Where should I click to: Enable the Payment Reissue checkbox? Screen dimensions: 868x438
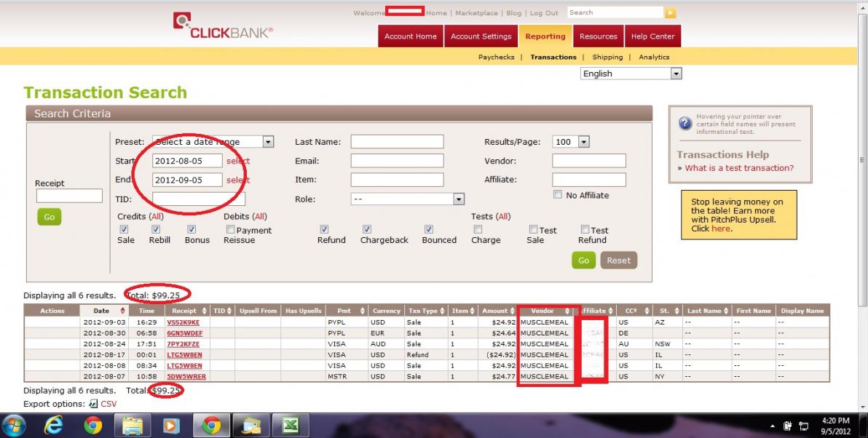(x=230, y=229)
